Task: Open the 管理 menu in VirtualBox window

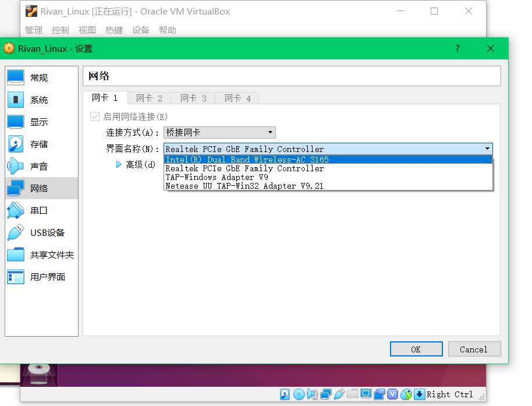Action: point(34,30)
